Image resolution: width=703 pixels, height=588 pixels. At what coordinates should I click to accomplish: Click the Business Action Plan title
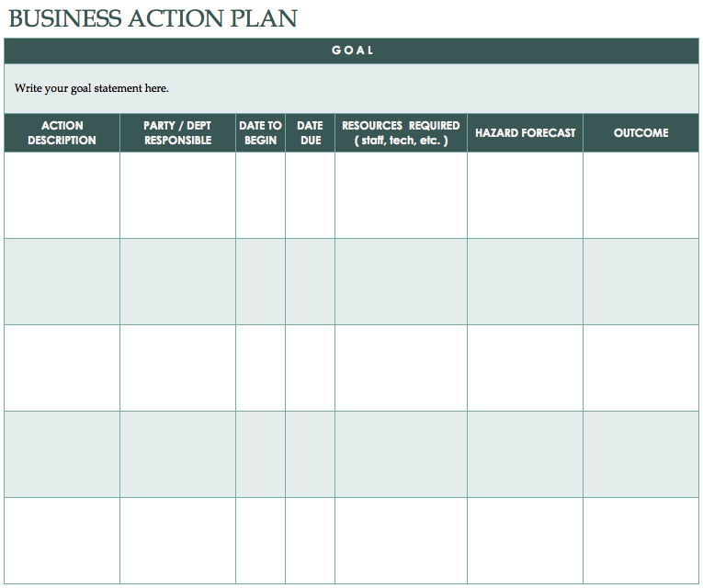coord(153,17)
